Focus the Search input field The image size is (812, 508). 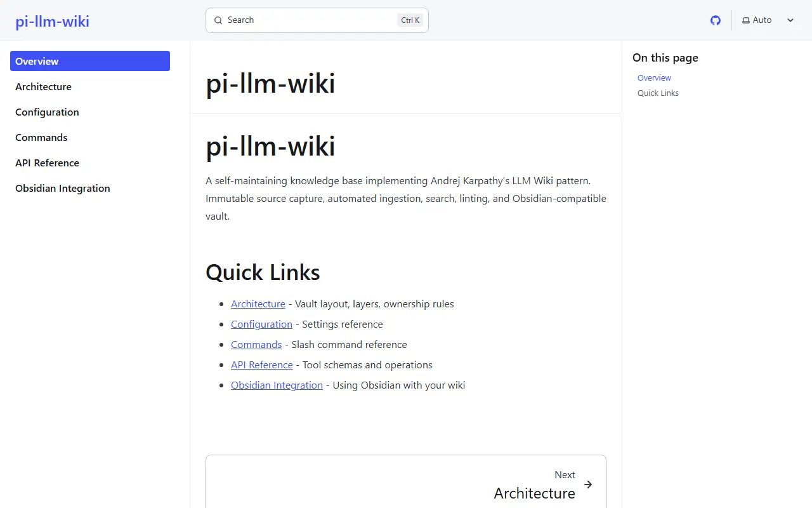[x=317, y=20]
